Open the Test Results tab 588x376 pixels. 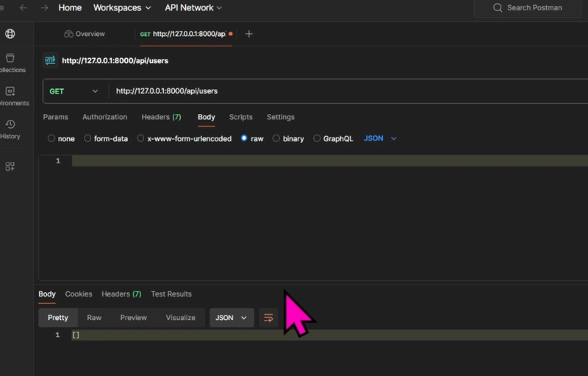[171, 294]
